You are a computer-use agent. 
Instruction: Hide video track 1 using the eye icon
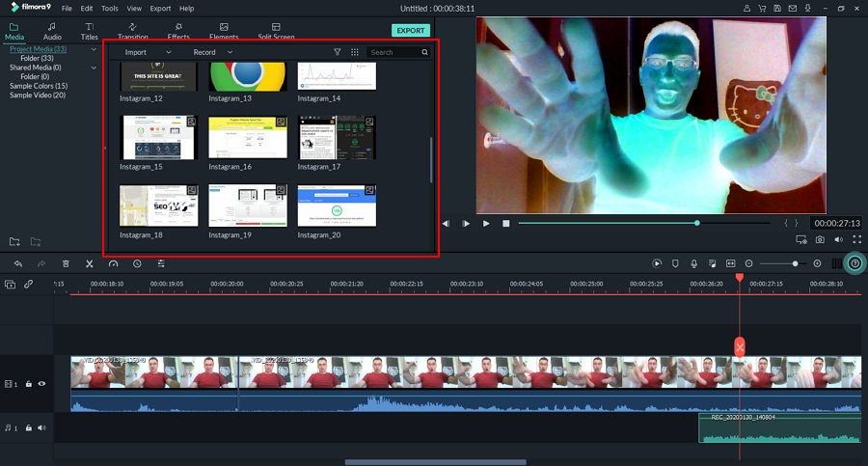coord(41,384)
